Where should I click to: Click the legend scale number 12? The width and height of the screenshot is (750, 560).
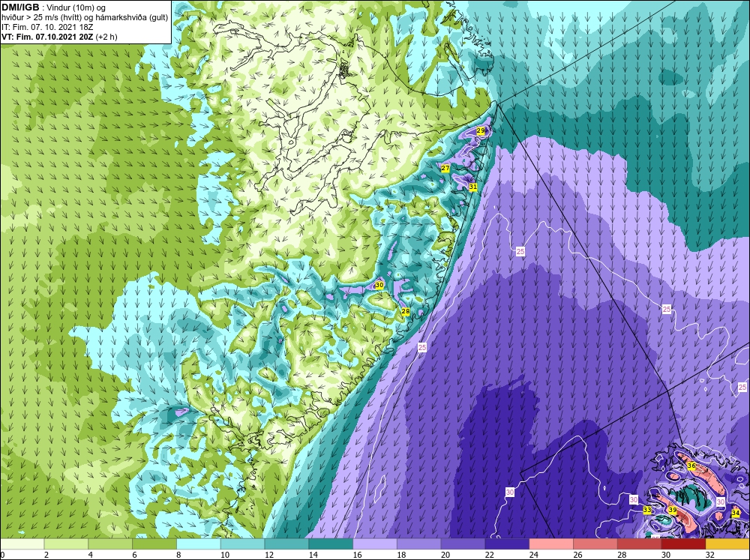(268, 555)
